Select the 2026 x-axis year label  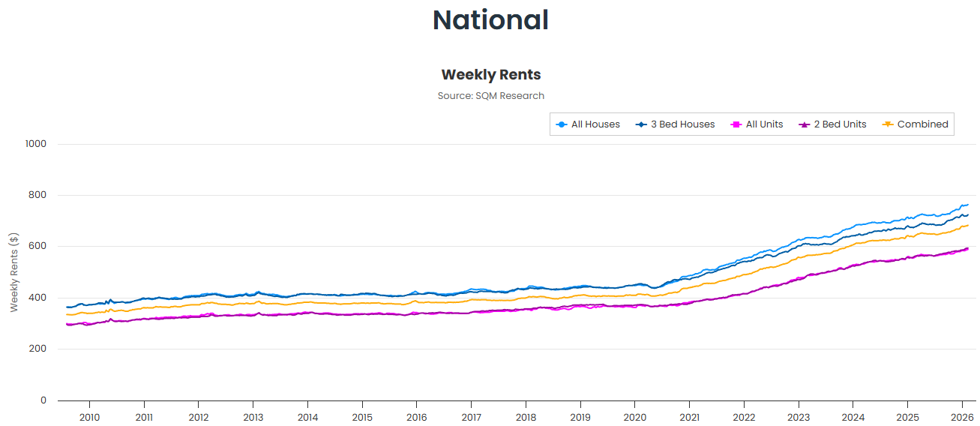point(962,417)
